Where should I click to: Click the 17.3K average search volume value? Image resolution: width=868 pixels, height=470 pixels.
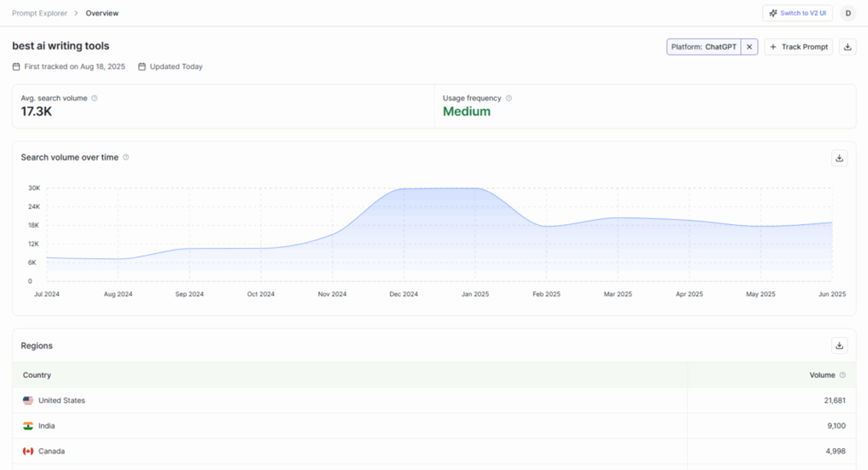tap(36, 111)
